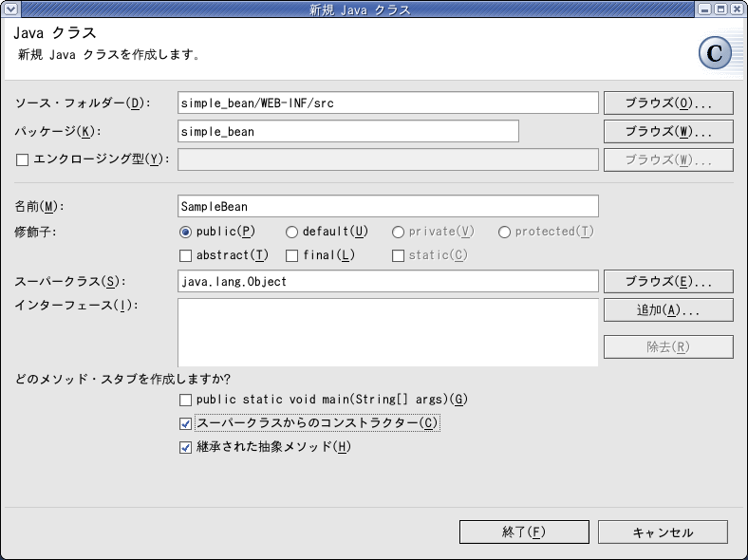This screenshot has width=748, height=560.
Task: Click the Java クラス heading text
Action: pyautogui.click(x=55, y=33)
